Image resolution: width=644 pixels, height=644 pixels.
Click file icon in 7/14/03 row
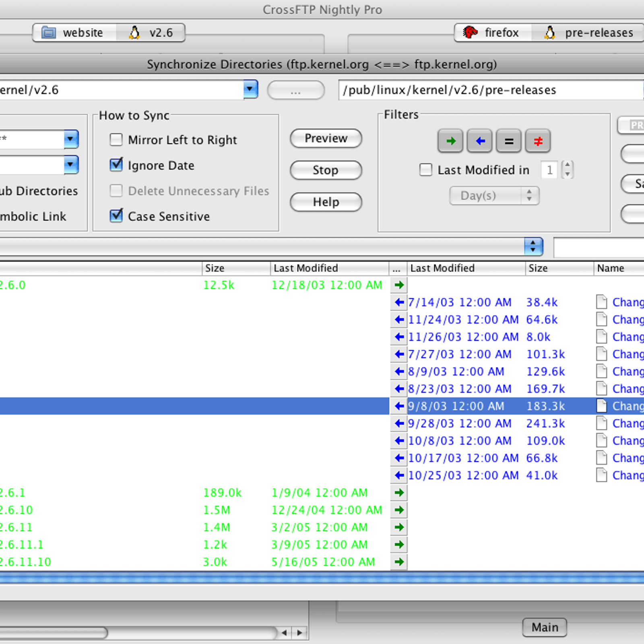[x=602, y=302]
